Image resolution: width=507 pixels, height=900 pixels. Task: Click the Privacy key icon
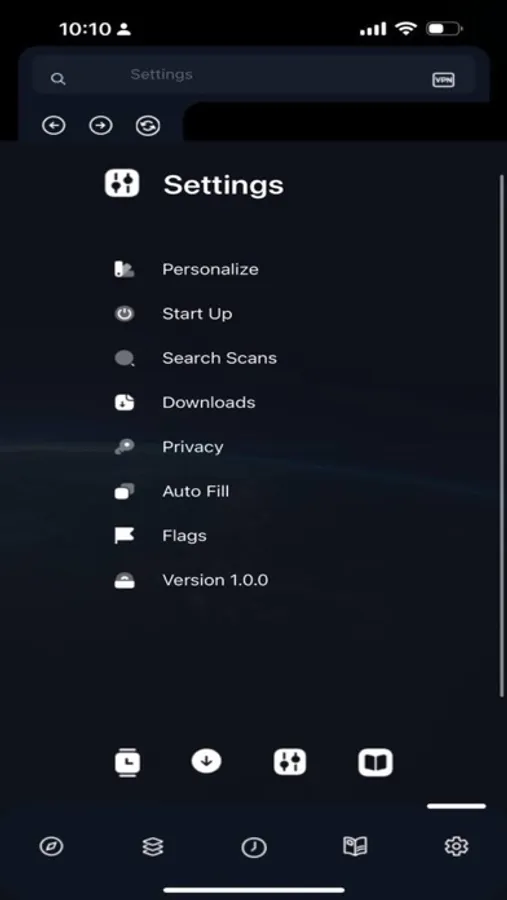coord(124,447)
